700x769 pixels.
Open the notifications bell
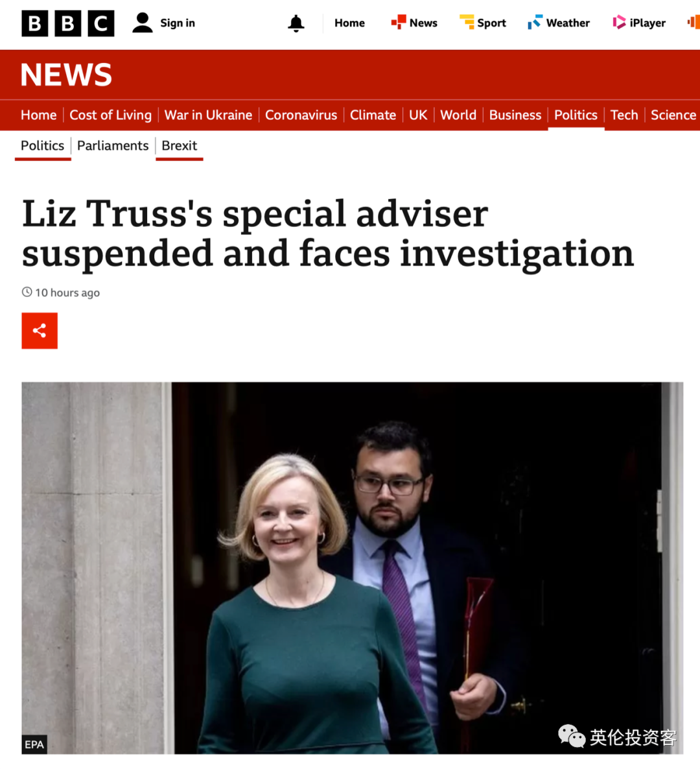[x=296, y=23]
